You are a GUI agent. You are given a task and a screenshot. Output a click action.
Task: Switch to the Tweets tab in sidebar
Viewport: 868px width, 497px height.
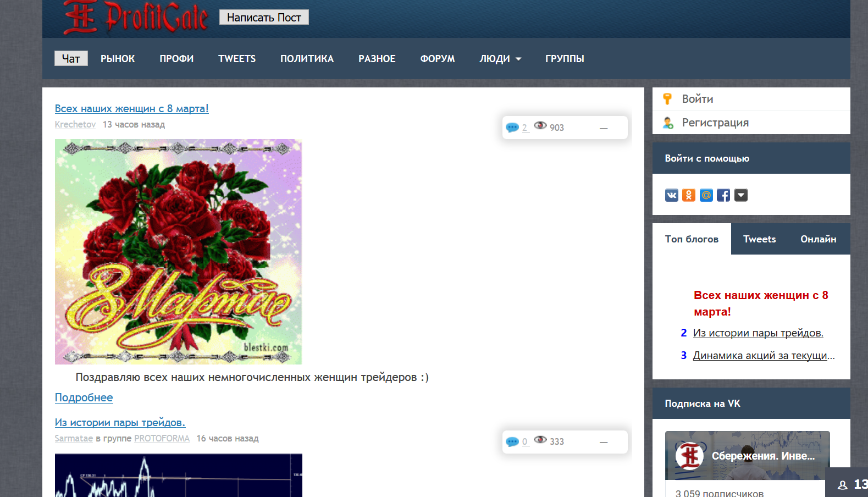pos(759,239)
